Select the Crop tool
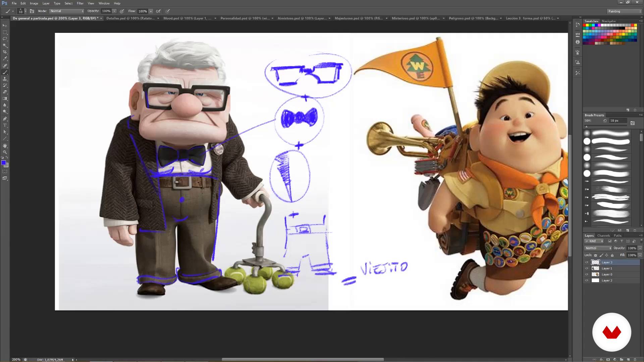Viewport: 644px width, 362px height. coord(5,52)
